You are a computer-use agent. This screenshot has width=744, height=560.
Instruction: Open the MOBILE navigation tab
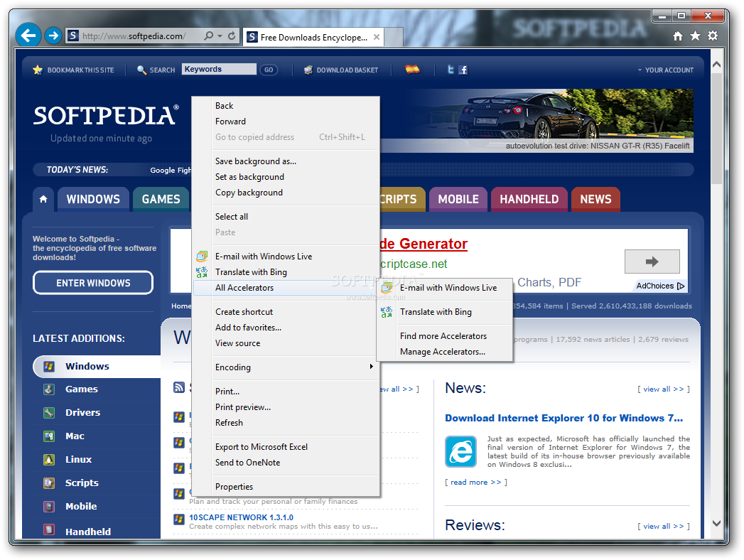[x=458, y=199]
